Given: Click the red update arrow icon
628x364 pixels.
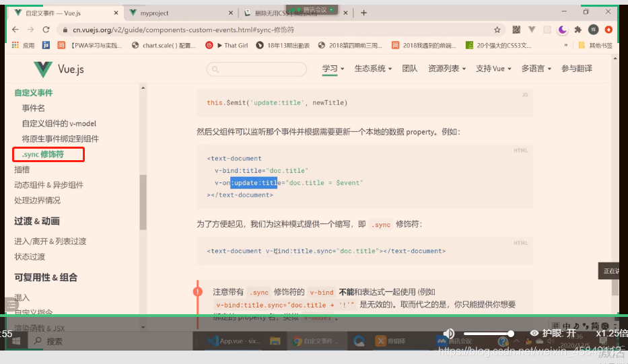Looking at the screenshot, I should (608, 30).
